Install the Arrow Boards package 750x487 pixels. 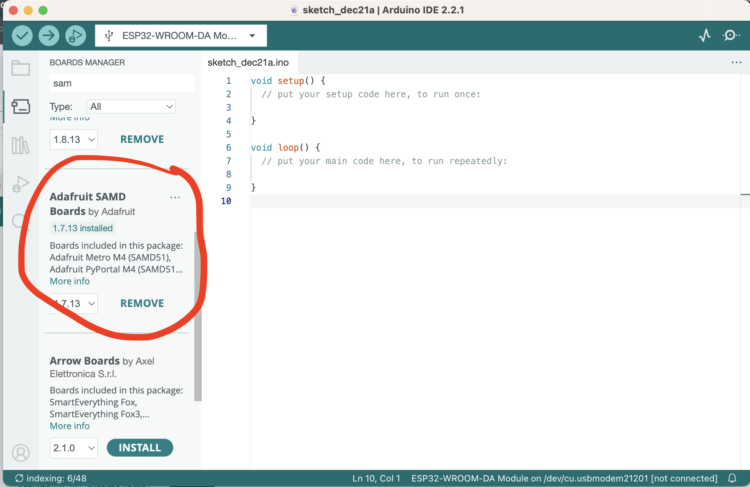click(140, 448)
